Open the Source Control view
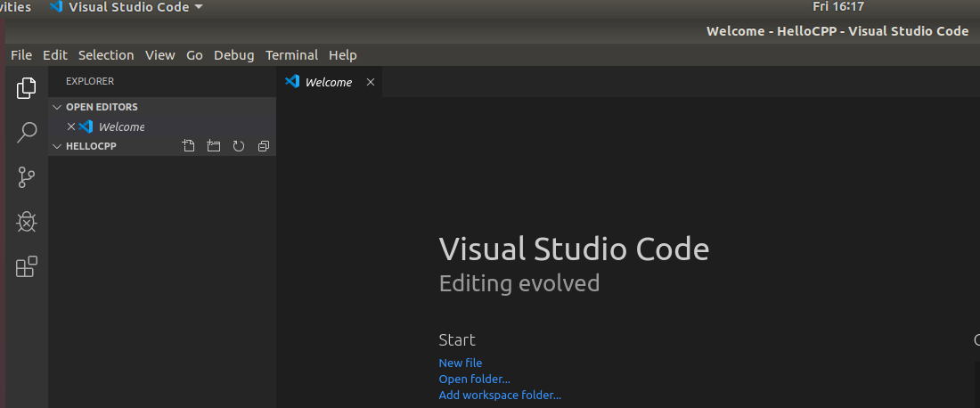This screenshot has height=408, width=980. tap(26, 176)
